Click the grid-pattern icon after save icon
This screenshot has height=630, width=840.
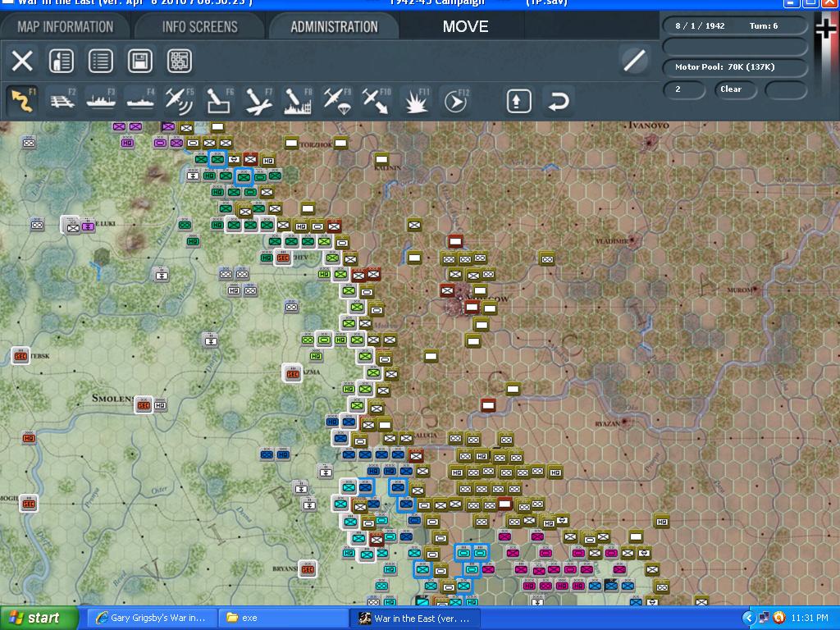click(x=180, y=61)
